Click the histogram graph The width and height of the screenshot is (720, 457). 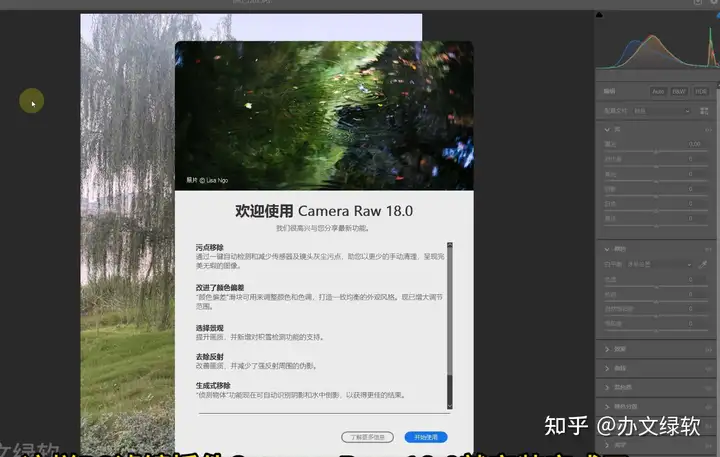(x=658, y=44)
